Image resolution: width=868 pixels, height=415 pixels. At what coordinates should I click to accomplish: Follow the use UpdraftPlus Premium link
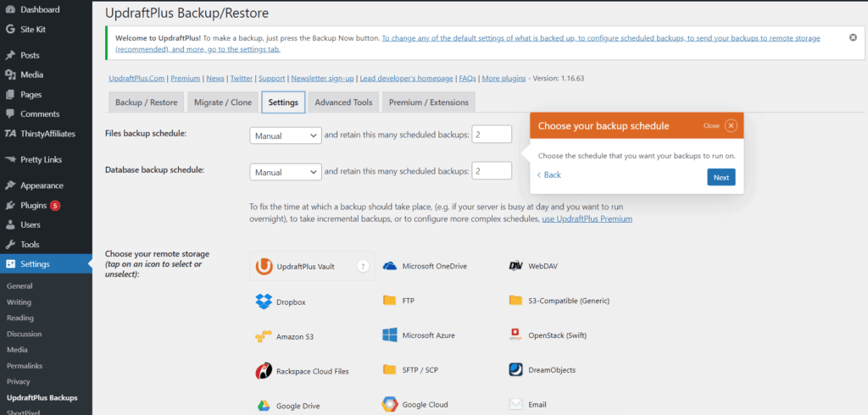(587, 219)
